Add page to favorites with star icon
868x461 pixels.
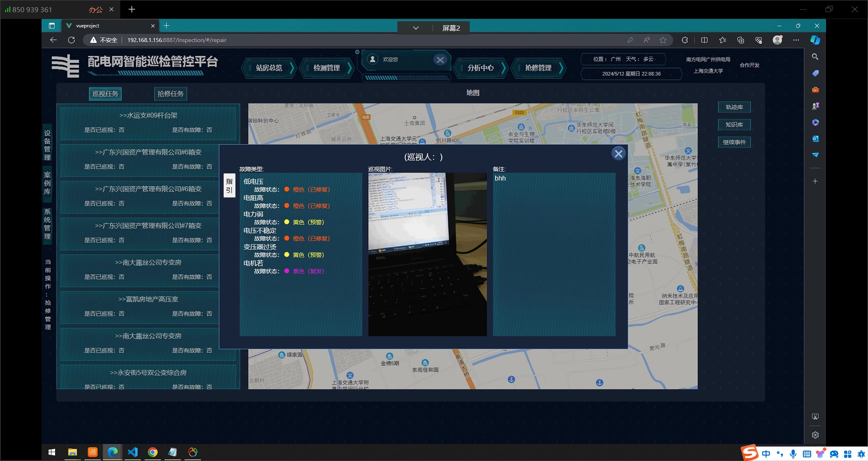[x=663, y=40]
